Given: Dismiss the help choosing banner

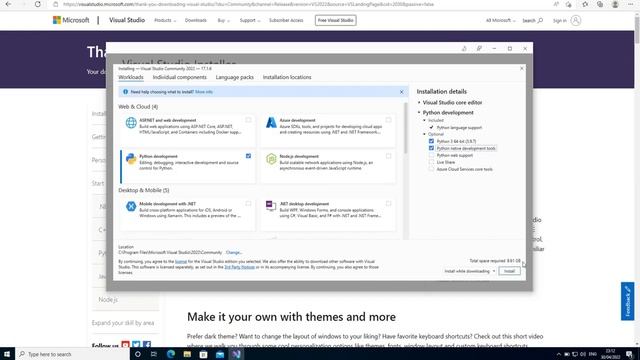Looking at the screenshot, I should pos(402,92).
